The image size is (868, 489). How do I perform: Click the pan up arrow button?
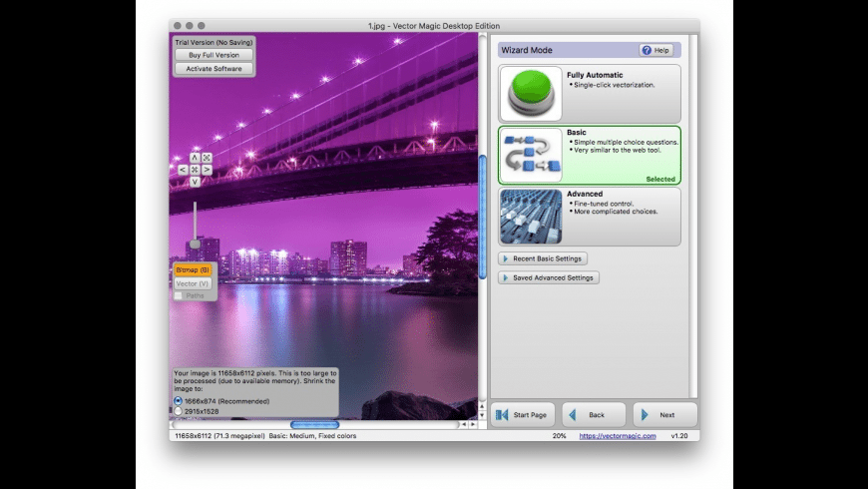(195, 158)
